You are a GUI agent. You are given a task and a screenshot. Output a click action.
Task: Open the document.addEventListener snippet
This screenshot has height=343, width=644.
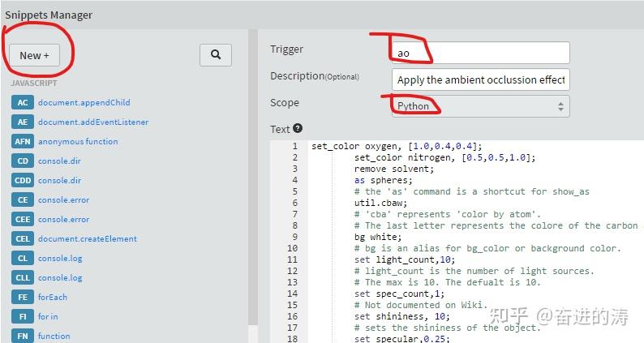tap(93, 122)
